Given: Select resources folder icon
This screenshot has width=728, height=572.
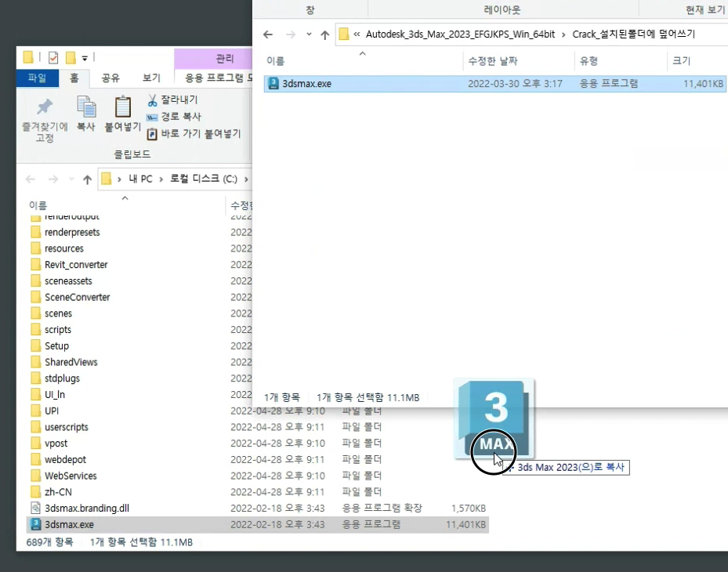Looking at the screenshot, I should (36, 248).
